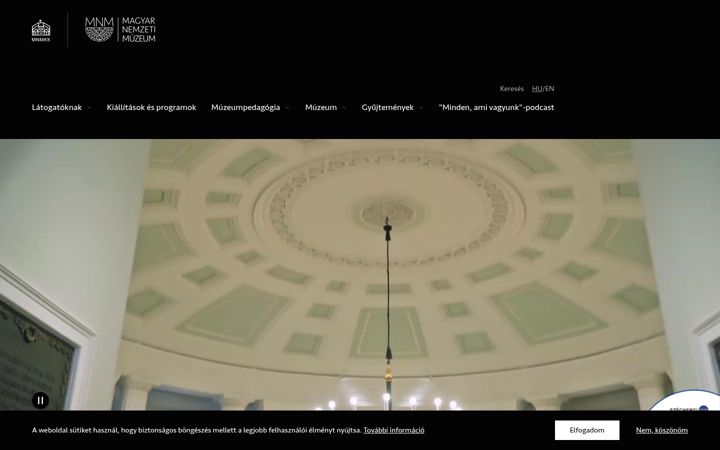Open Kiállítások és programok

tap(152, 107)
